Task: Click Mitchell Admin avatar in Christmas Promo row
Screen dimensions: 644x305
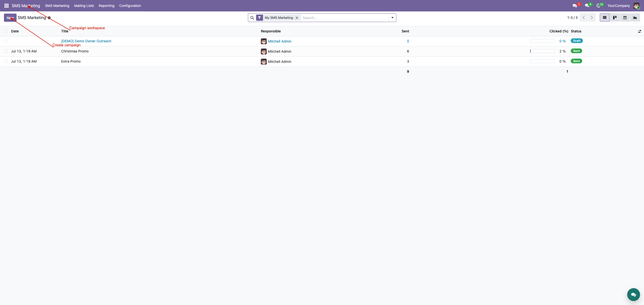Action: [x=264, y=51]
